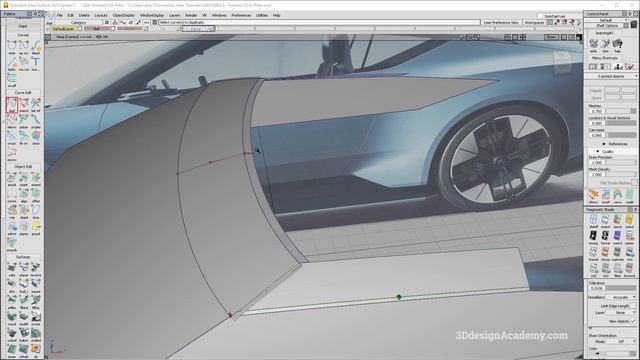The image size is (640, 360).
Task: Select the offset tool in Object Edit
Action: click(x=36, y=195)
